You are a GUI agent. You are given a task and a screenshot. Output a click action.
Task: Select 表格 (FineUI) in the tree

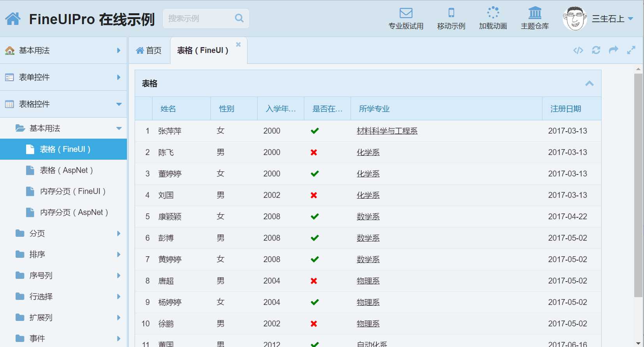click(x=63, y=149)
